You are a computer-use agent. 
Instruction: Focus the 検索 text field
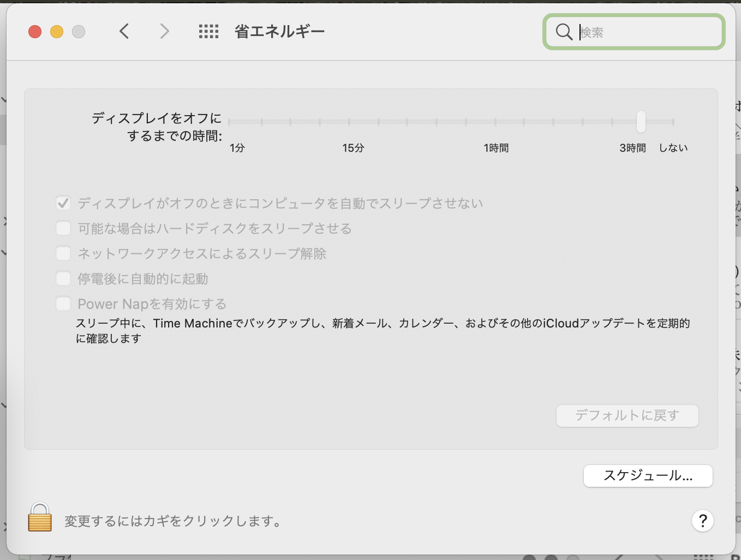(x=647, y=32)
